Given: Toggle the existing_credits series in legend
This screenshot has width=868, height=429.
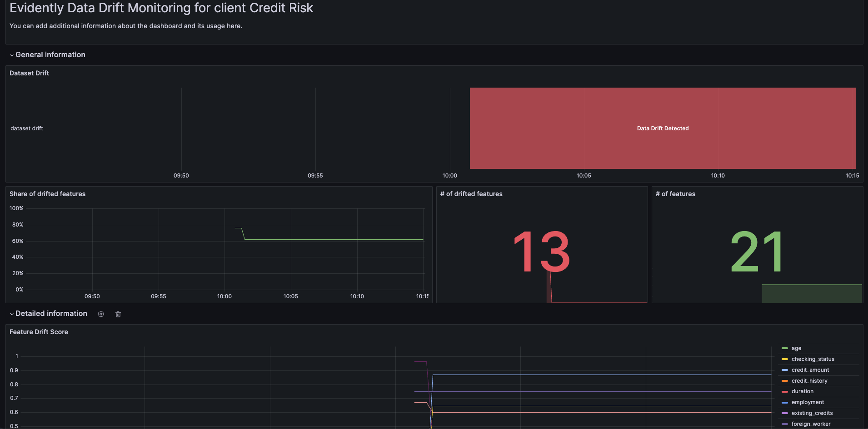Looking at the screenshot, I should coord(812,413).
